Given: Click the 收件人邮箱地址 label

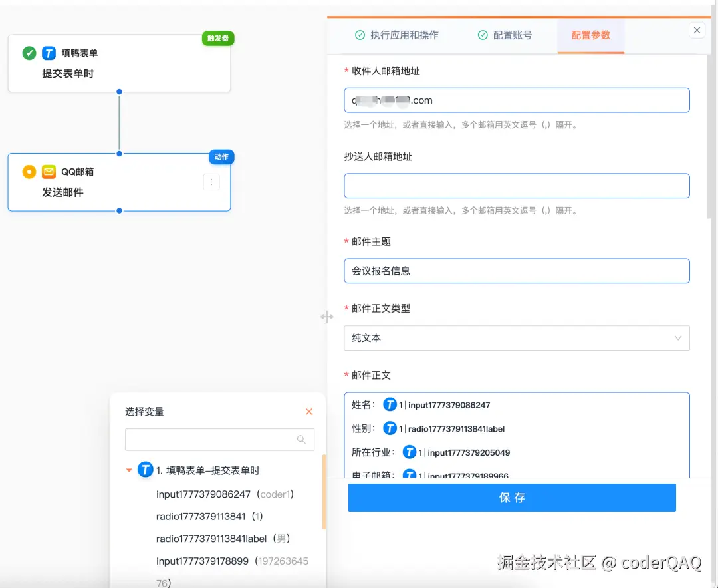Looking at the screenshot, I should pos(386,71).
